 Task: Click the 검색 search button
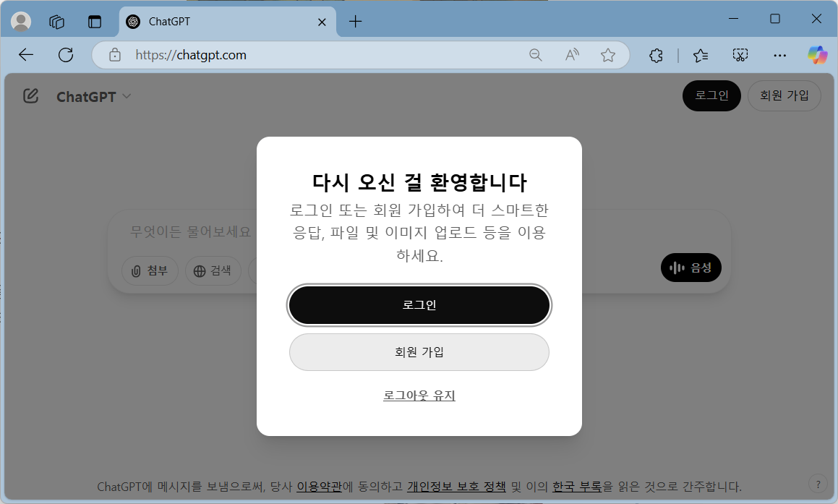pos(213,270)
